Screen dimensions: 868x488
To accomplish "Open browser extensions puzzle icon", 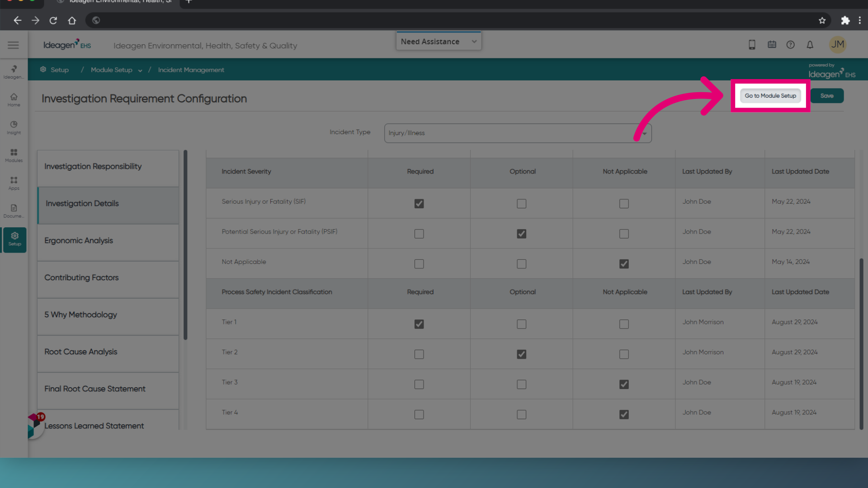I will (845, 20).
